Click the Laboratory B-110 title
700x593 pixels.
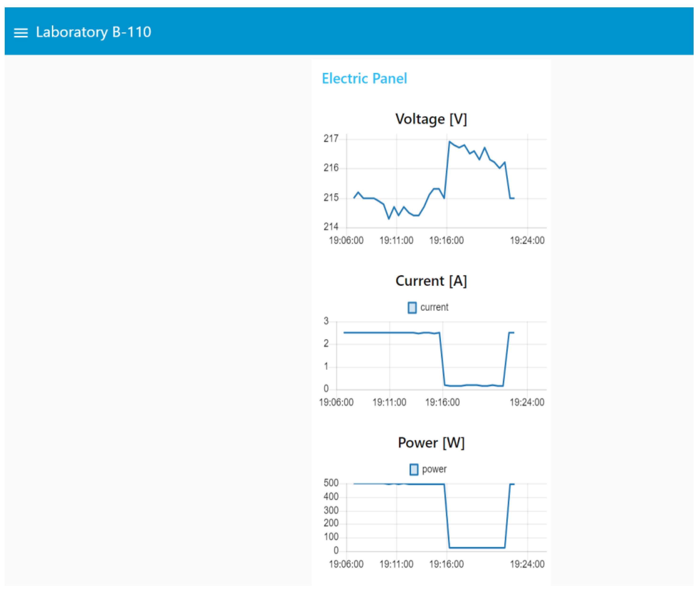(x=93, y=32)
